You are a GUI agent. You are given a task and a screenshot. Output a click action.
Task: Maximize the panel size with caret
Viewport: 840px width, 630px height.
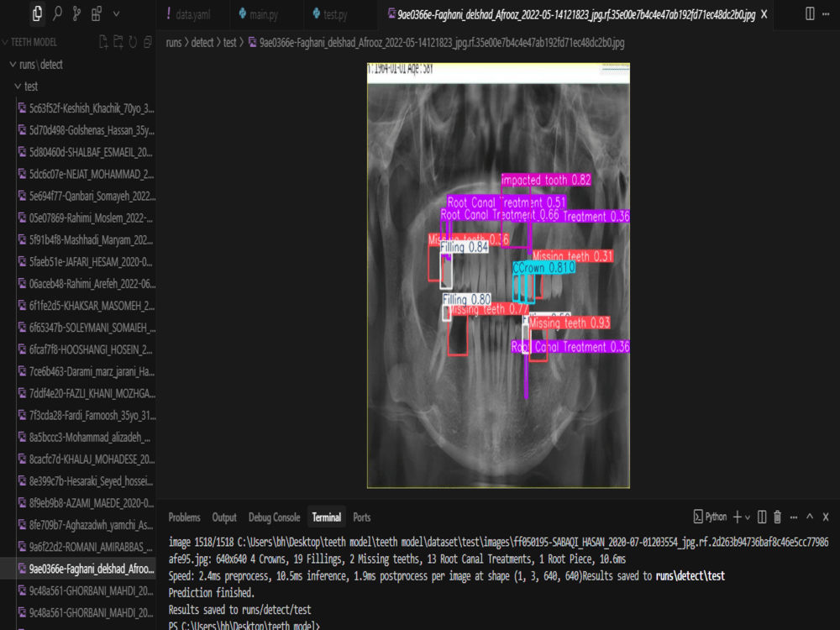click(x=810, y=517)
